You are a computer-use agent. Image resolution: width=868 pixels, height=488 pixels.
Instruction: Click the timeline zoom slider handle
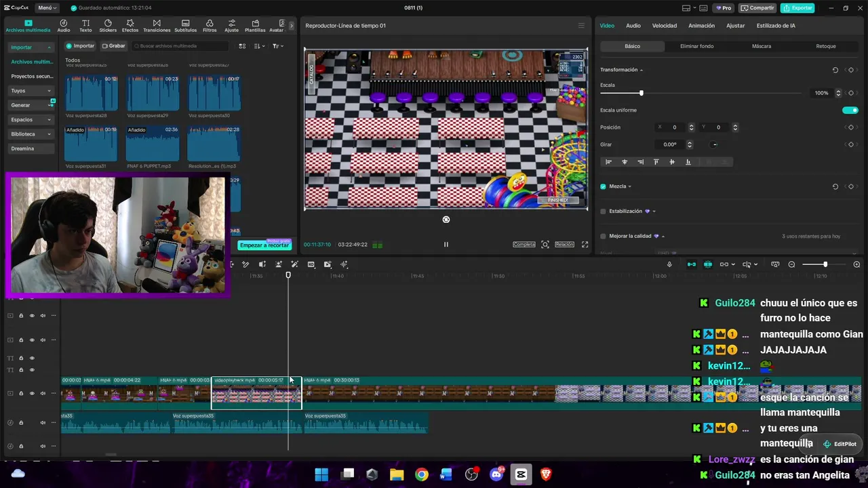point(825,264)
